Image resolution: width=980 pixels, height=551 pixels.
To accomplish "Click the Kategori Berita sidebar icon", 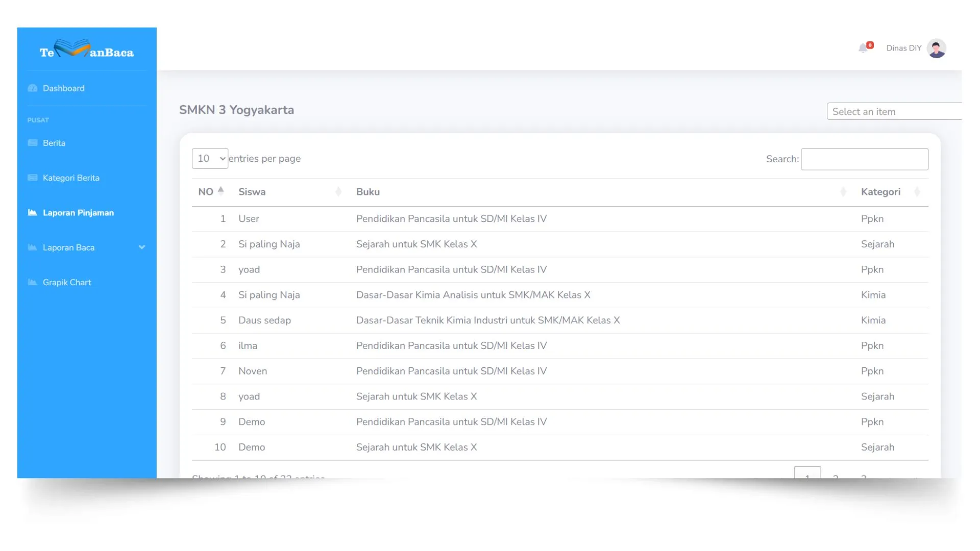I will pos(33,178).
